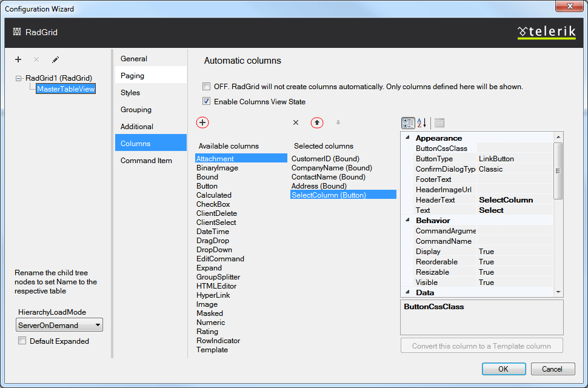Open the Paging settings tab
The height and width of the screenshot is (388, 588).
[x=133, y=76]
